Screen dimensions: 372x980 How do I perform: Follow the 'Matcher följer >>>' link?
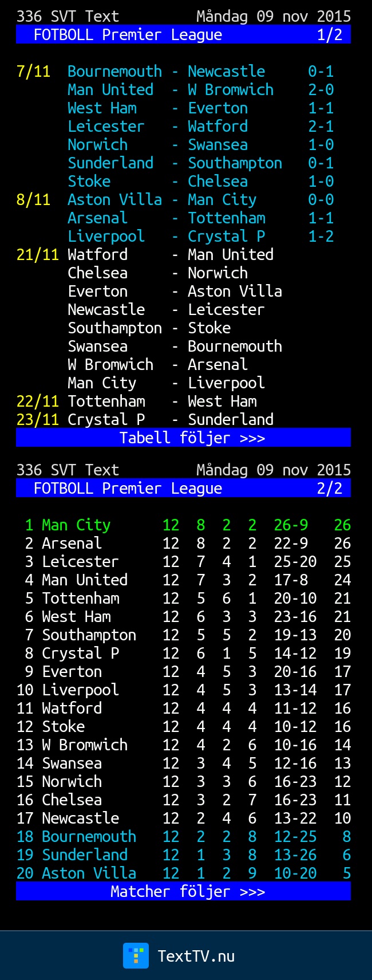click(188, 891)
